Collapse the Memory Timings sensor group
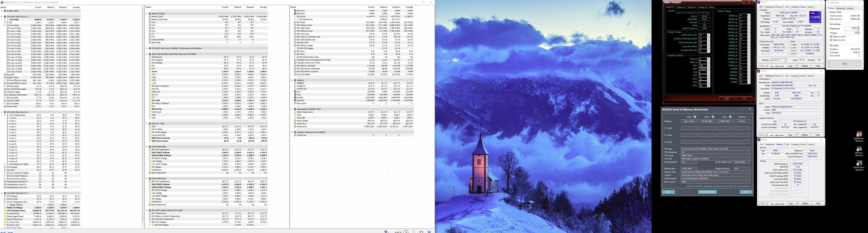This screenshot has height=233, width=868. click(147, 14)
